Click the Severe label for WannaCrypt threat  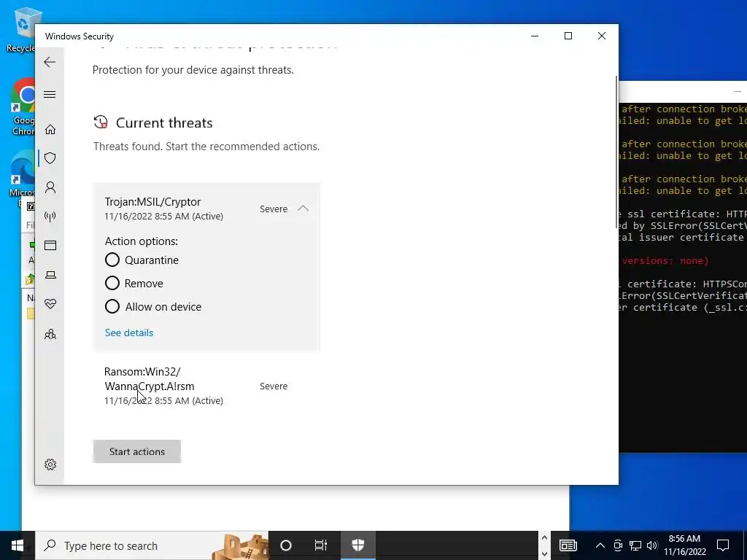(x=274, y=386)
